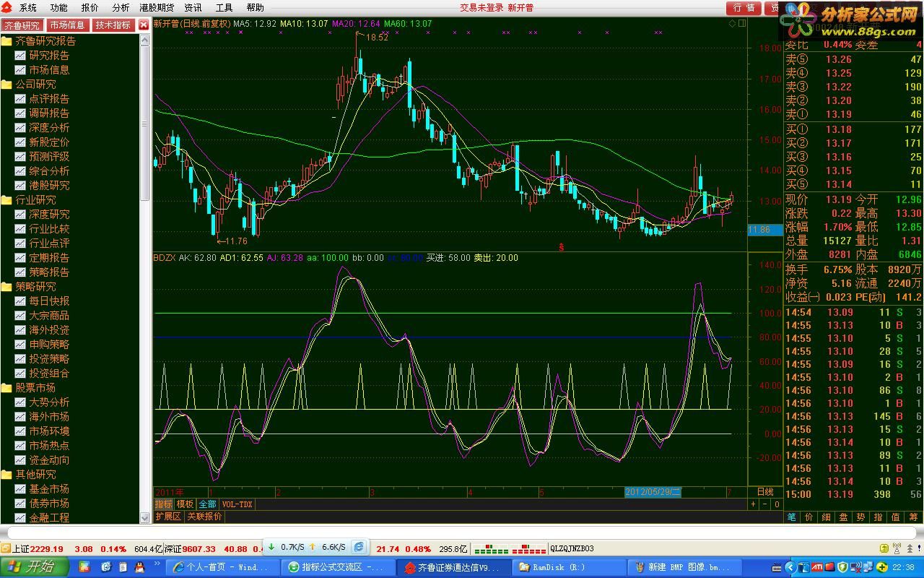Click the 行业比较 chart icon
Screen dimensions: 924x578
coord(20,229)
